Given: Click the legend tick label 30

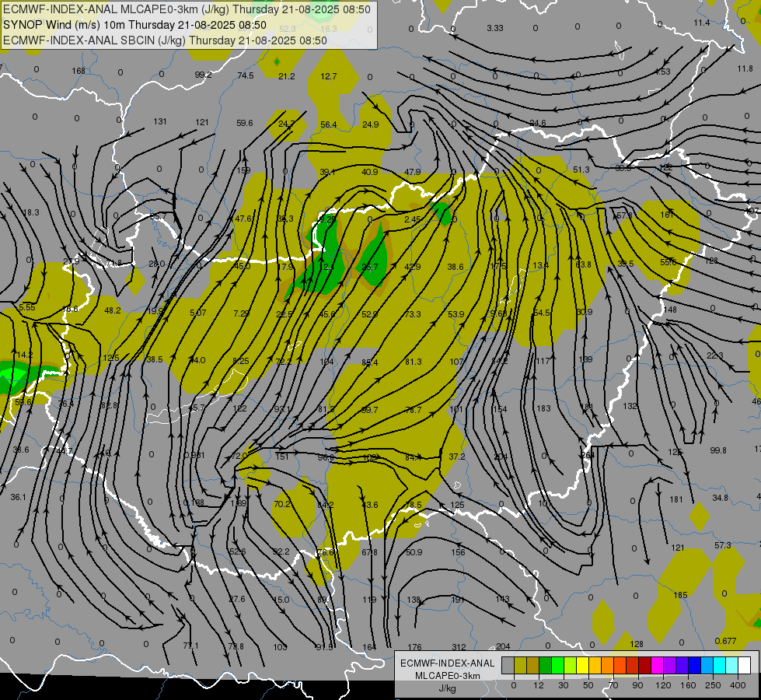Looking at the screenshot, I should coord(564,685).
